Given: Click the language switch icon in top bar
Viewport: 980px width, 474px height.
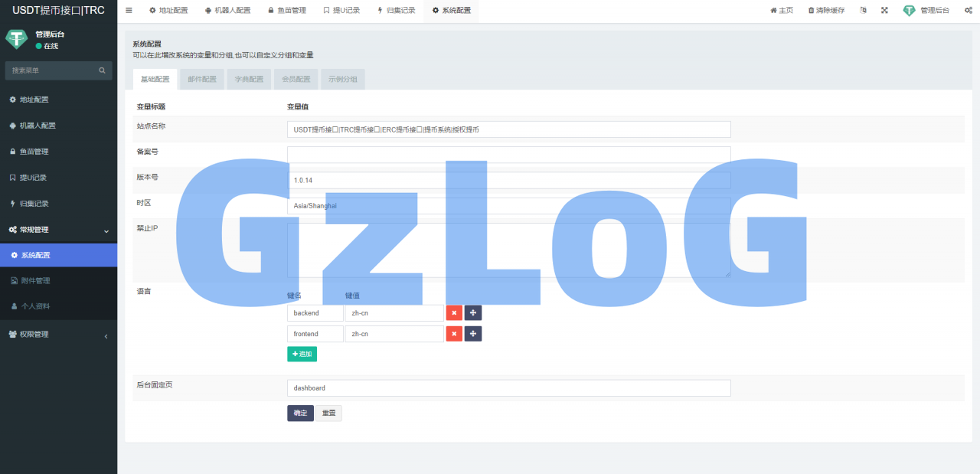Looking at the screenshot, I should [864, 11].
